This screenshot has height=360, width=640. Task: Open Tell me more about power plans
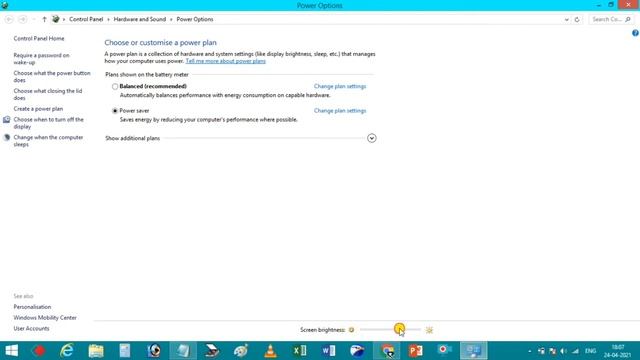pos(225,61)
